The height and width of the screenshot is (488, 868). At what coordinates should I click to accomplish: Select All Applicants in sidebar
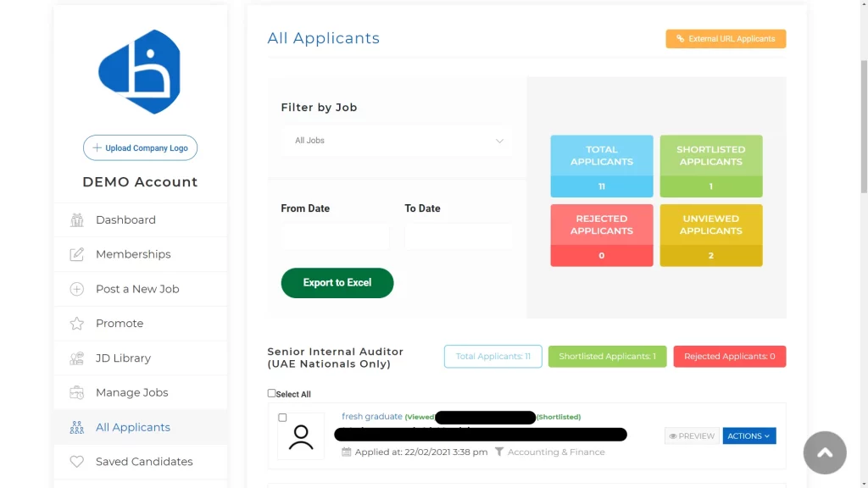coord(140,427)
